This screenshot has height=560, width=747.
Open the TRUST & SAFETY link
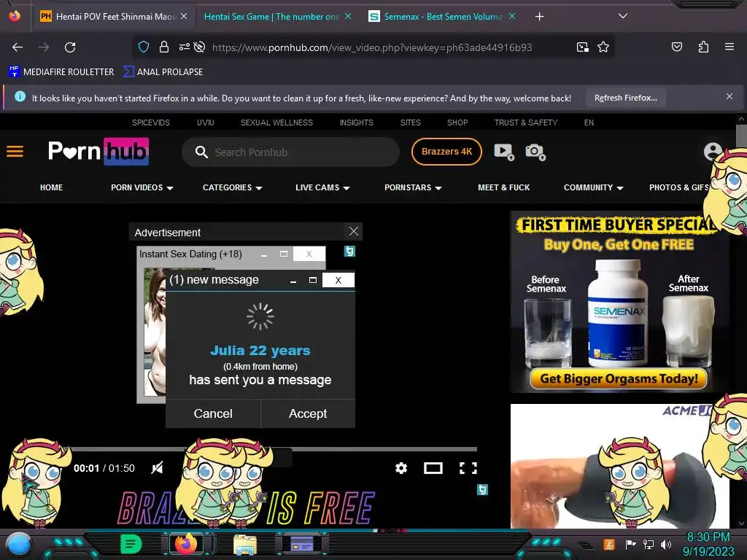[x=526, y=122]
